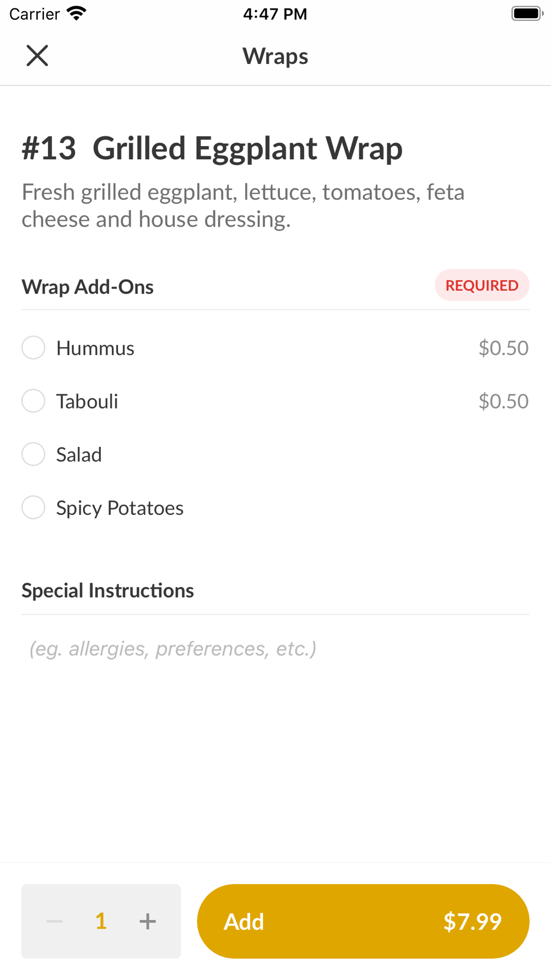Pick Spicy Potatoes as the add-on
Viewport: 551px width, 980px height.
(33, 508)
